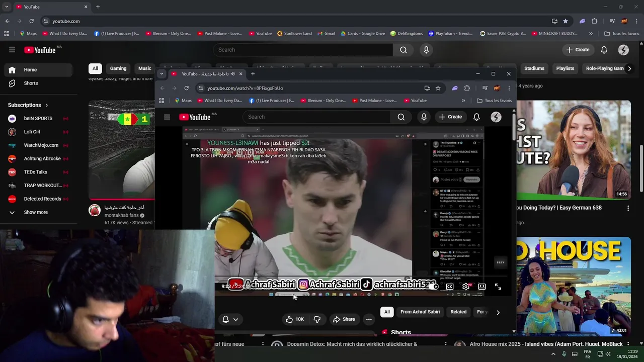Open notifications bell in back YouTube window
The width and height of the screenshot is (644, 362).
pos(604,50)
